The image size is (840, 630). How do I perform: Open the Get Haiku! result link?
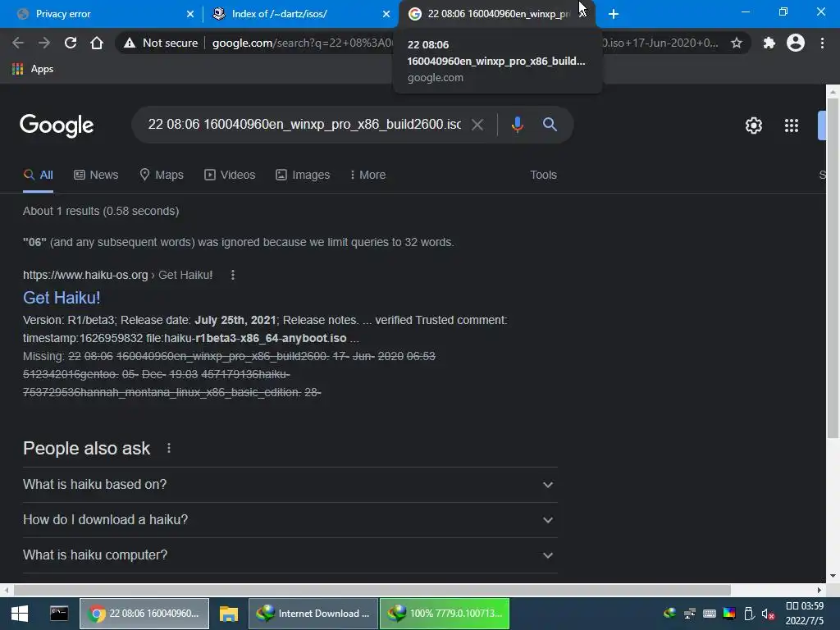62,297
